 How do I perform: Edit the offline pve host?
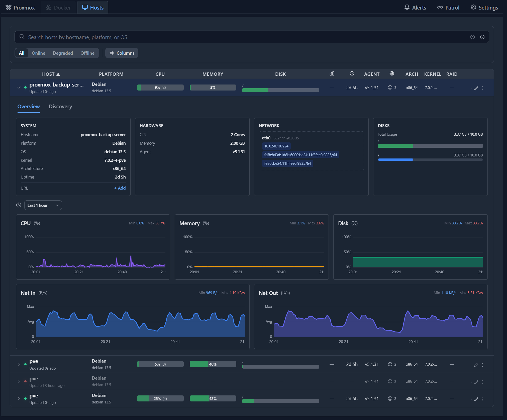point(476,382)
